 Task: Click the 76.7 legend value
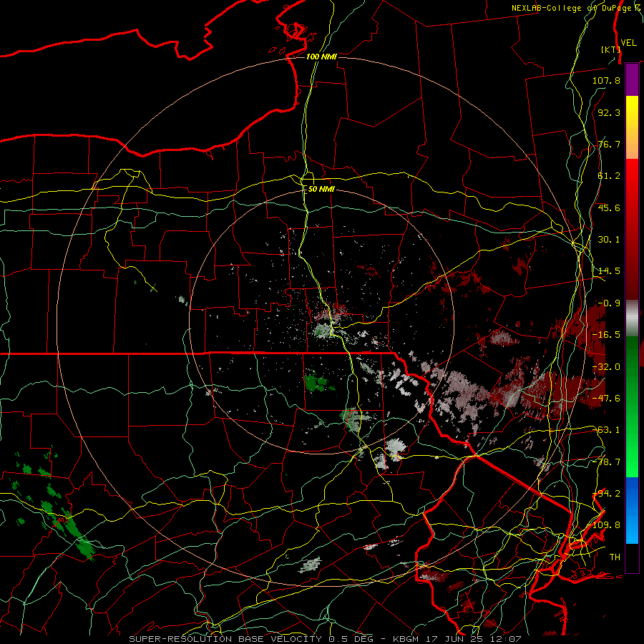tap(609, 144)
